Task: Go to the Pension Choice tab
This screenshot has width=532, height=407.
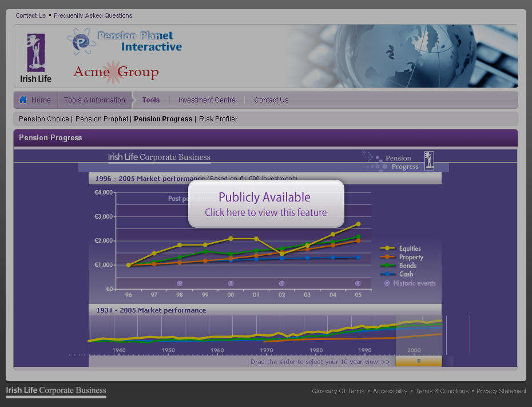Action: (44, 119)
